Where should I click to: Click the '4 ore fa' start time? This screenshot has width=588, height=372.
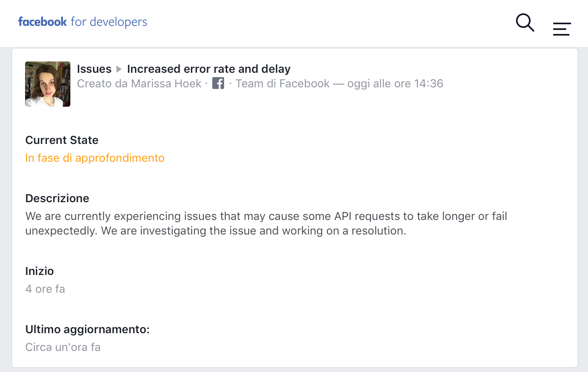pos(45,289)
